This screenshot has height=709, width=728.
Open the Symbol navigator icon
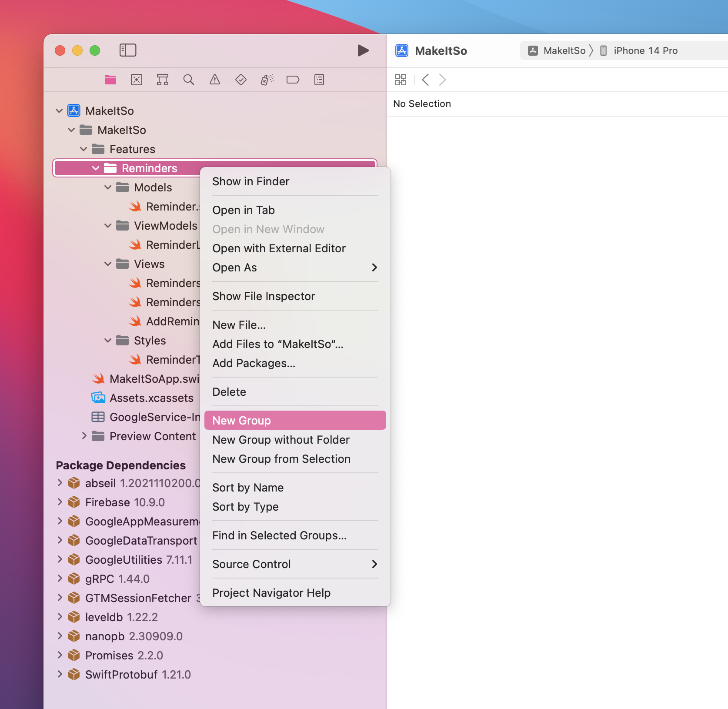coord(163,80)
